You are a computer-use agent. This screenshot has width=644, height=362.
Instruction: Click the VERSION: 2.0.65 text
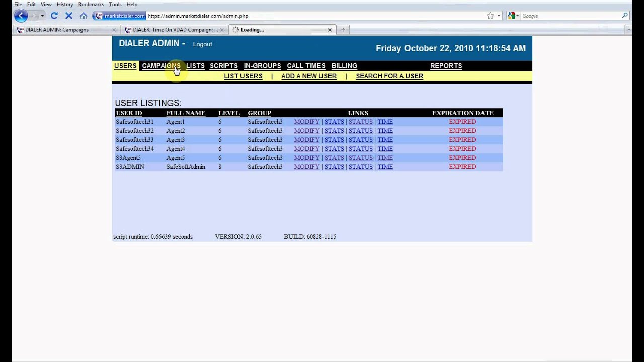(x=238, y=237)
